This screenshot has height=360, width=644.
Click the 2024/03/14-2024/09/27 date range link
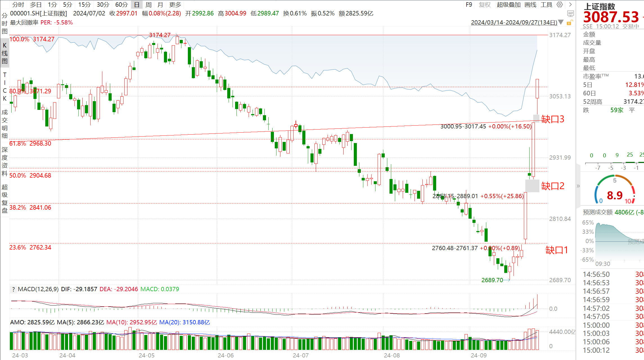[x=514, y=22]
